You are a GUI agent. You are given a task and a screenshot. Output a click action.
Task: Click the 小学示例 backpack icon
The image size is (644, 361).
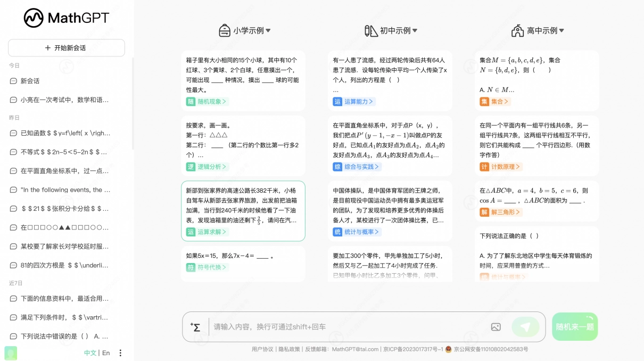coord(225,31)
